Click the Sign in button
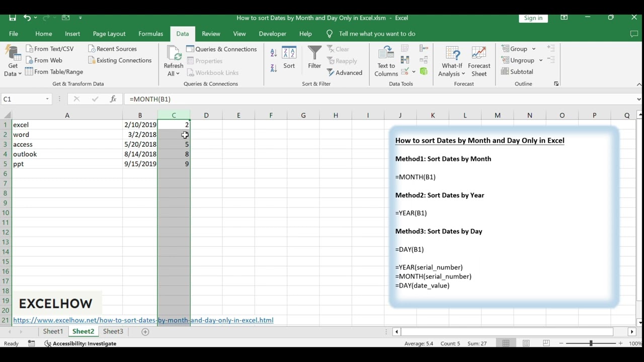 (533, 18)
